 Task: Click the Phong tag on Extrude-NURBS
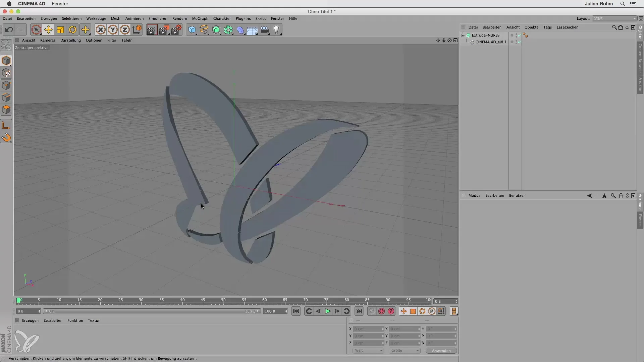525,35
